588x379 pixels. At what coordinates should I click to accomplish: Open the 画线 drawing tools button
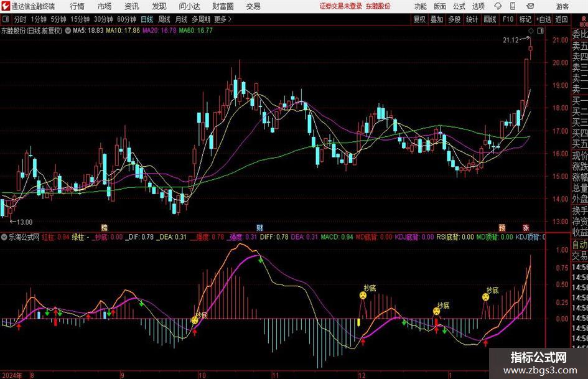[490, 19]
